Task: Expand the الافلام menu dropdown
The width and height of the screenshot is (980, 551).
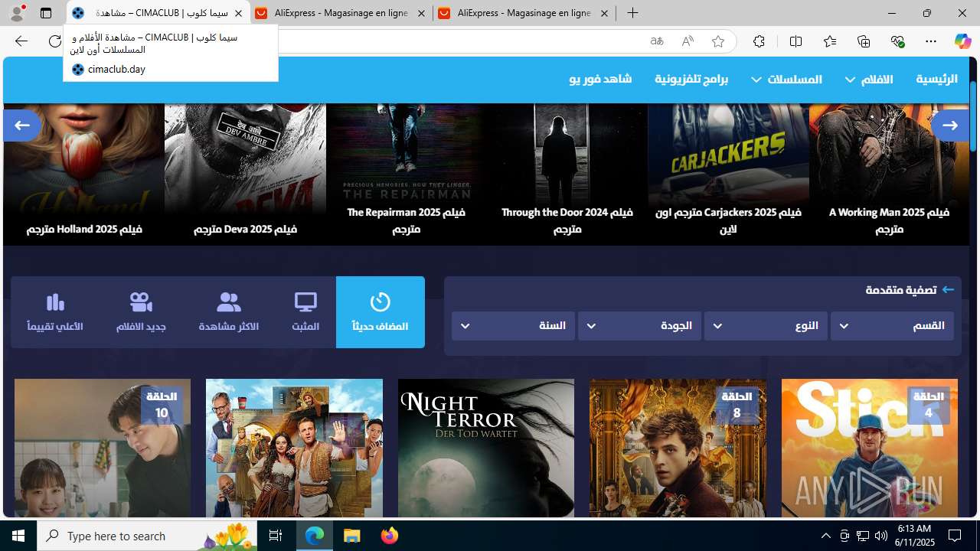Action: coord(869,80)
